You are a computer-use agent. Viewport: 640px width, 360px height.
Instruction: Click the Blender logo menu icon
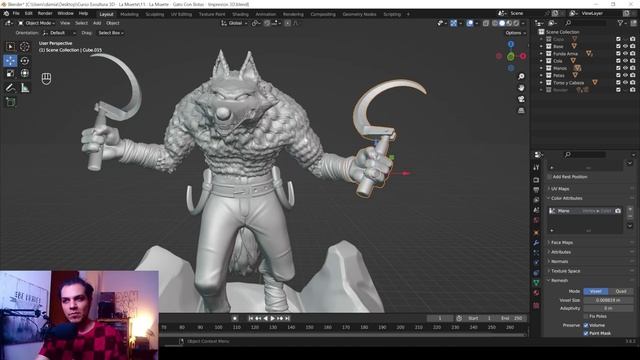click(6, 13)
